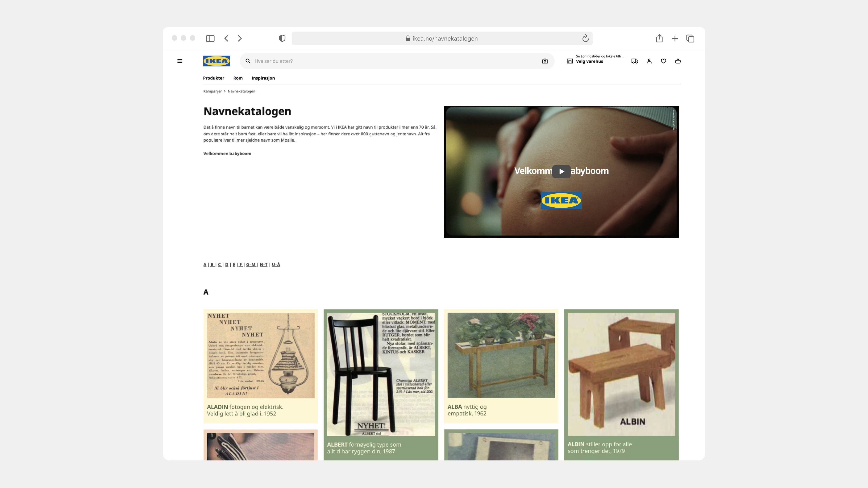
Task: Toggle the Safari sidebar icon
Action: point(210,38)
